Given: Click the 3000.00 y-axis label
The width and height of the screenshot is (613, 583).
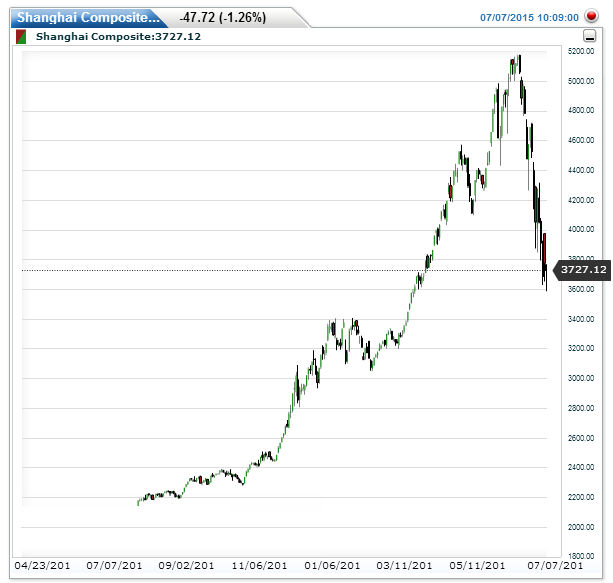Looking at the screenshot, I should pyautogui.click(x=581, y=378).
